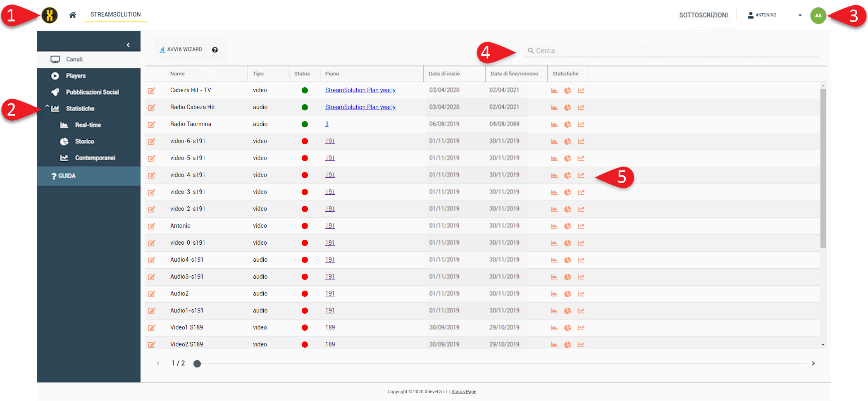
Task: Open area chart for Audio1-s191
Action: pos(554,311)
